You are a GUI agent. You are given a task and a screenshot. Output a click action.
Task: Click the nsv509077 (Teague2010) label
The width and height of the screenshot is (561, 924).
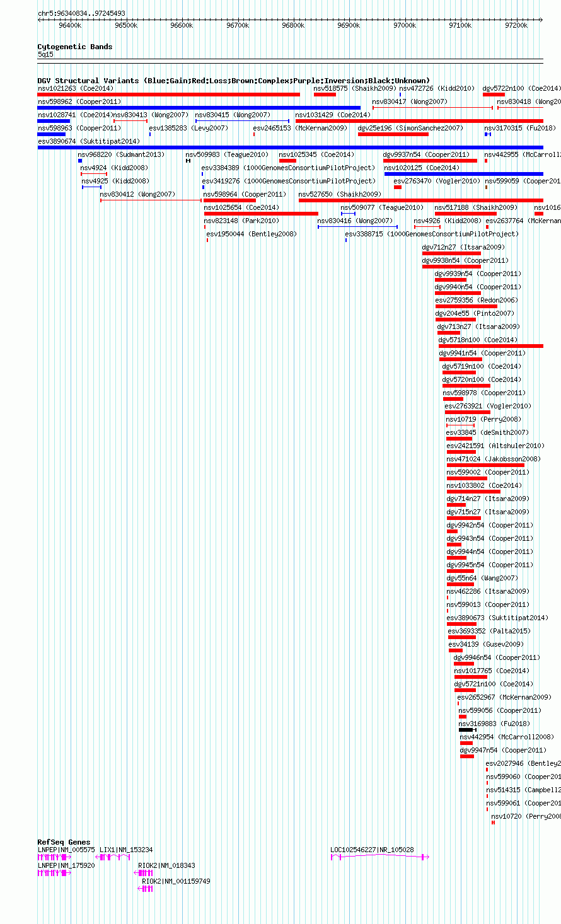[x=382, y=208]
